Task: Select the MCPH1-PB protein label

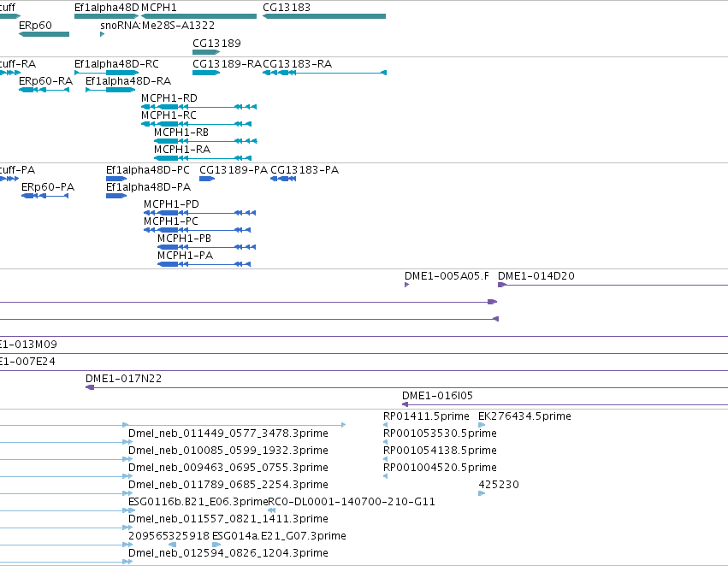Action: point(184,239)
